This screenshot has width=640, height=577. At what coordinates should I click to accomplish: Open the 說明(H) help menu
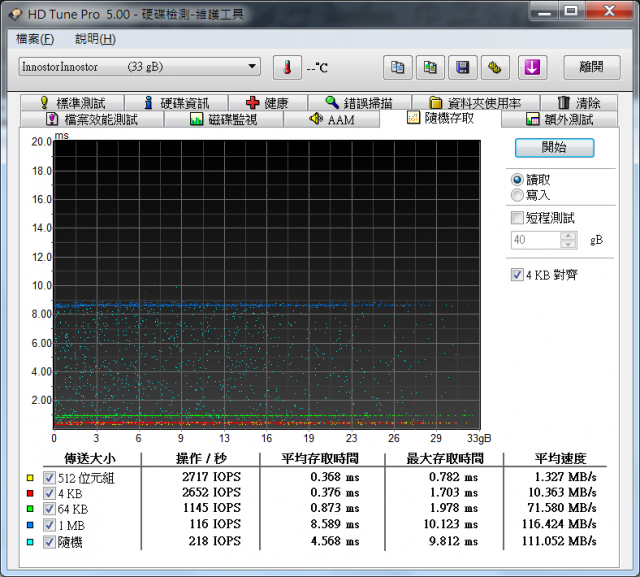[x=96, y=39]
